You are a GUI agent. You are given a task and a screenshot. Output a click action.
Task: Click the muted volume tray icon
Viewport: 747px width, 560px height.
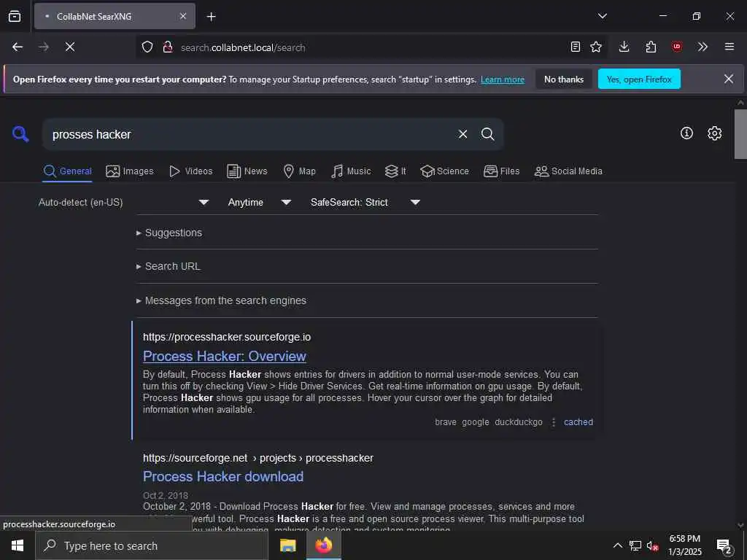click(x=652, y=546)
